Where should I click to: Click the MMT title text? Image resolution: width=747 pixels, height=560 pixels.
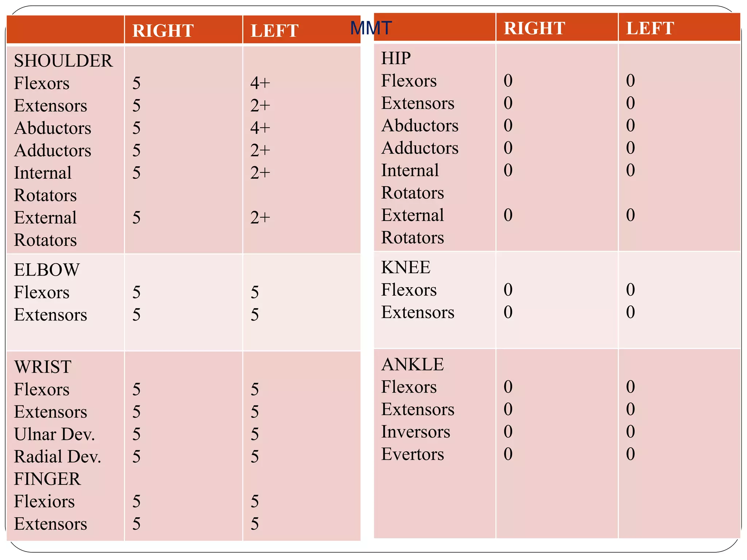pos(371,28)
